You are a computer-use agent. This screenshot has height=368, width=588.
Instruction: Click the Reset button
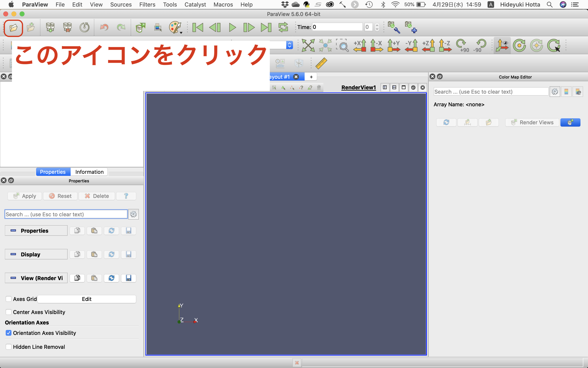point(60,196)
